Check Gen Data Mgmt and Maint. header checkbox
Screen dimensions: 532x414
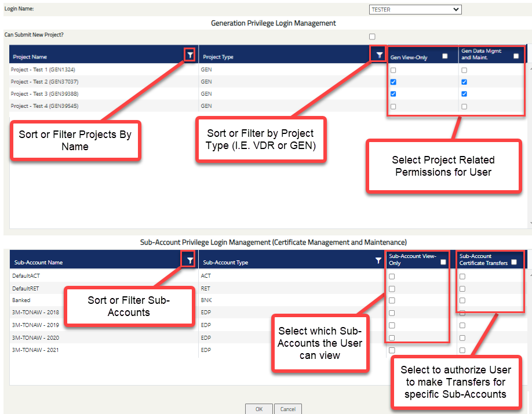click(516, 56)
